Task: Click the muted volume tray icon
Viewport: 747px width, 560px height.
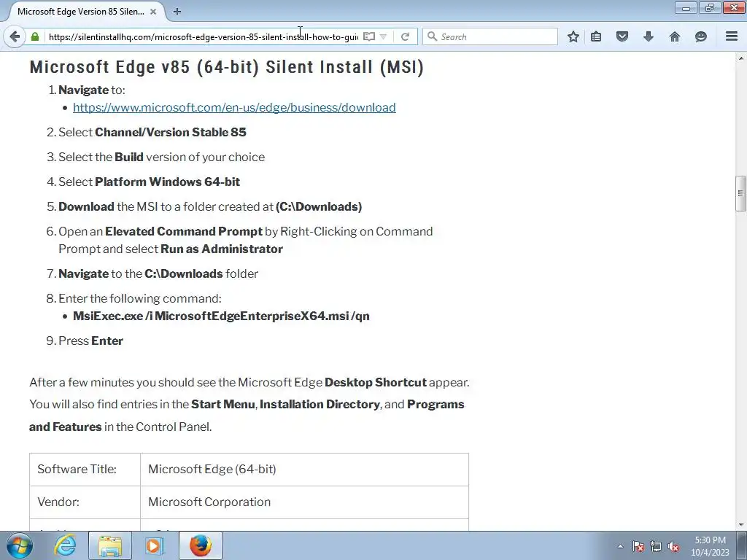Action: pos(673,546)
